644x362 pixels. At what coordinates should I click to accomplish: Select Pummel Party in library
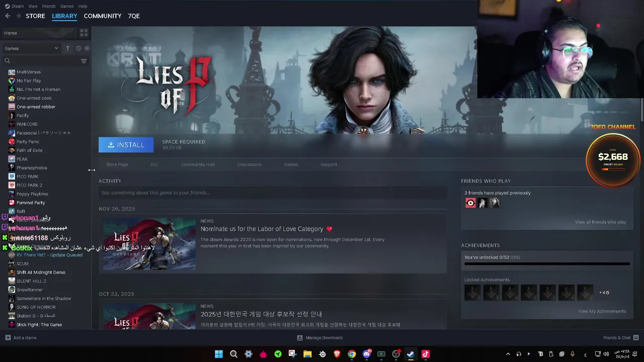(30, 203)
